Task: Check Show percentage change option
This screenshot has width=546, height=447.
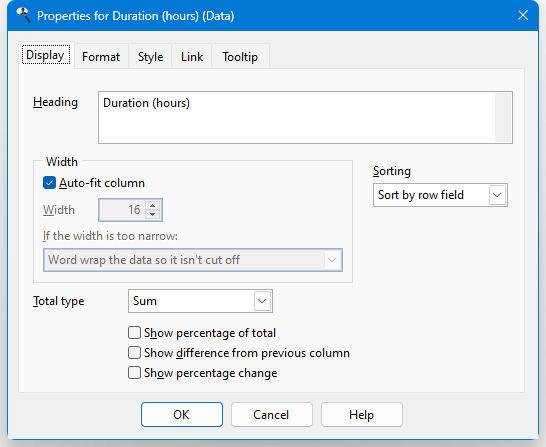Action: coord(134,372)
